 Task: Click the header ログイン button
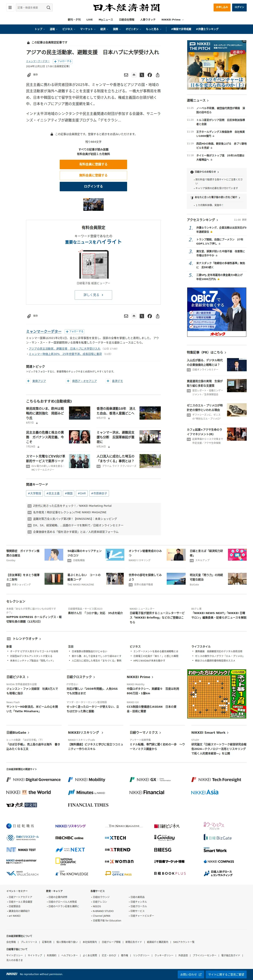(x=239, y=7)
